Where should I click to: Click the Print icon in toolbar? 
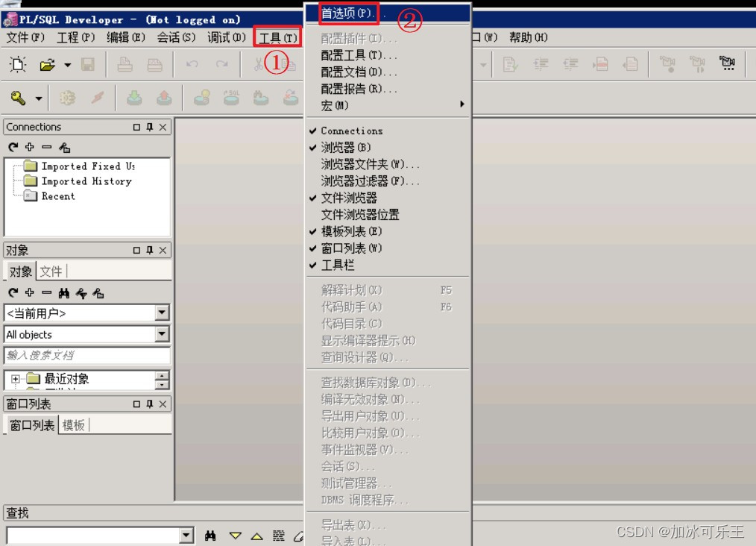click(x=125, y=64)
